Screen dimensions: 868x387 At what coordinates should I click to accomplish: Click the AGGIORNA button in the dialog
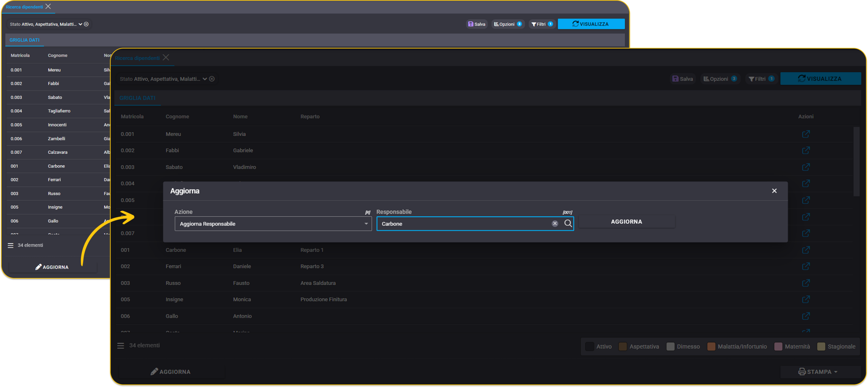(x=626, y=222)
